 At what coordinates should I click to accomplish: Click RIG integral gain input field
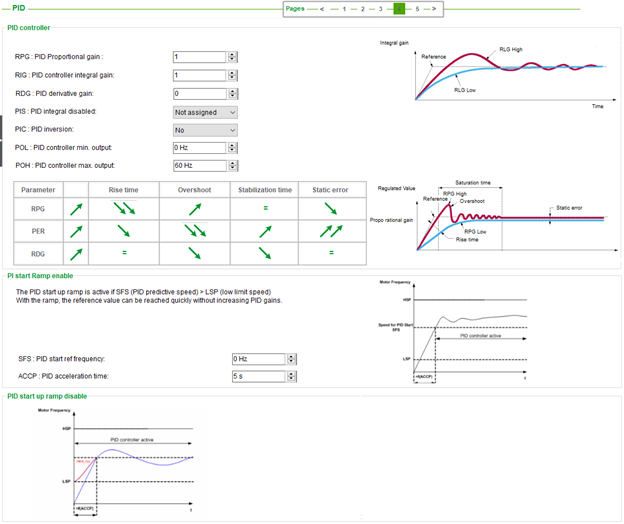[x=199, y=75]
